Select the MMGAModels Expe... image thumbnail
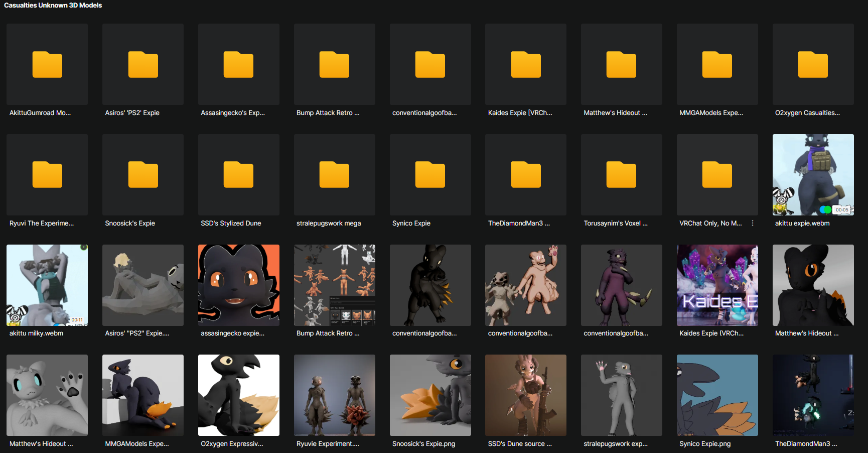This screenshot has height=453, width=868. [x=143, y=395]
